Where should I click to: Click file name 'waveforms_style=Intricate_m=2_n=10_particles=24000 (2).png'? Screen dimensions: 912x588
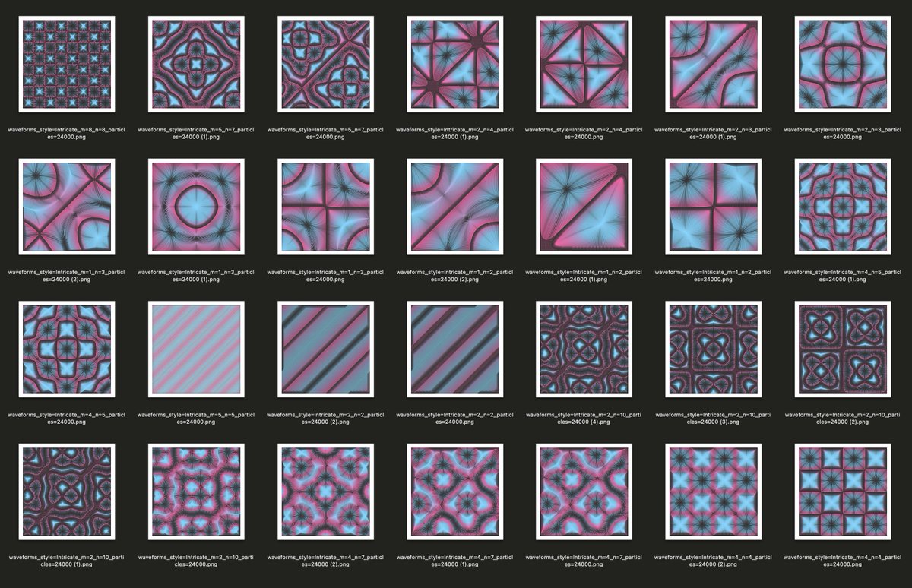click(843, 418)
